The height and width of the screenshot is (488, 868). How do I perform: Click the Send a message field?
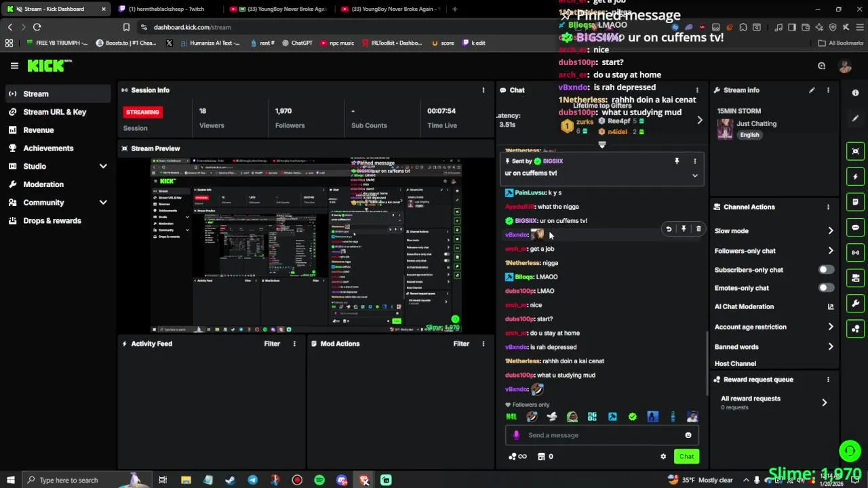602,435
